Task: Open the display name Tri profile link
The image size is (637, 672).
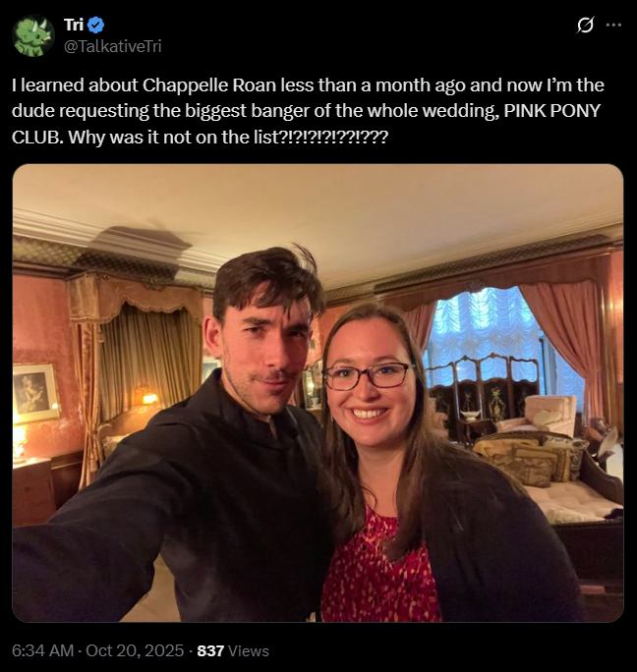Action: pos(74,25)
